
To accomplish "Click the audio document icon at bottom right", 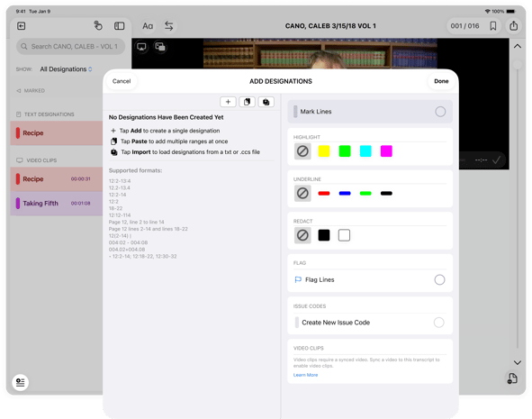I will 512,378.
